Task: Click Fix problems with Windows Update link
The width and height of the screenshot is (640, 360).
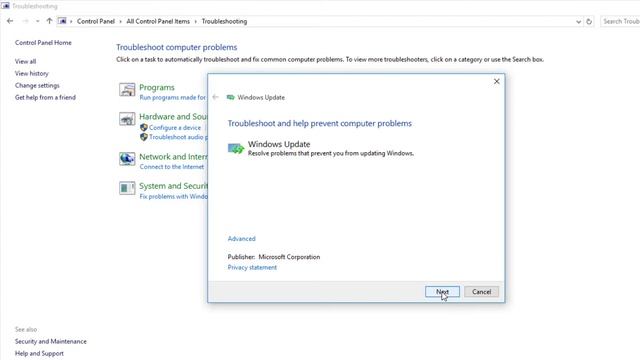Action: 173,196
